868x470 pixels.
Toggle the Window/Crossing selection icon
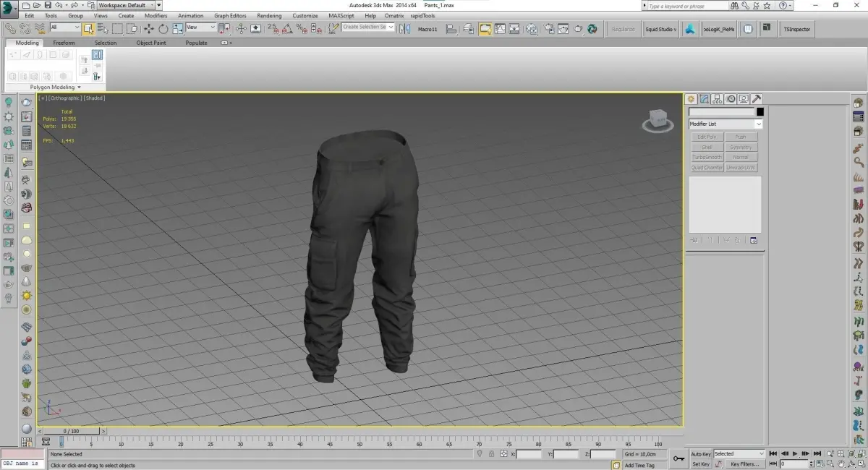point(132,29)
